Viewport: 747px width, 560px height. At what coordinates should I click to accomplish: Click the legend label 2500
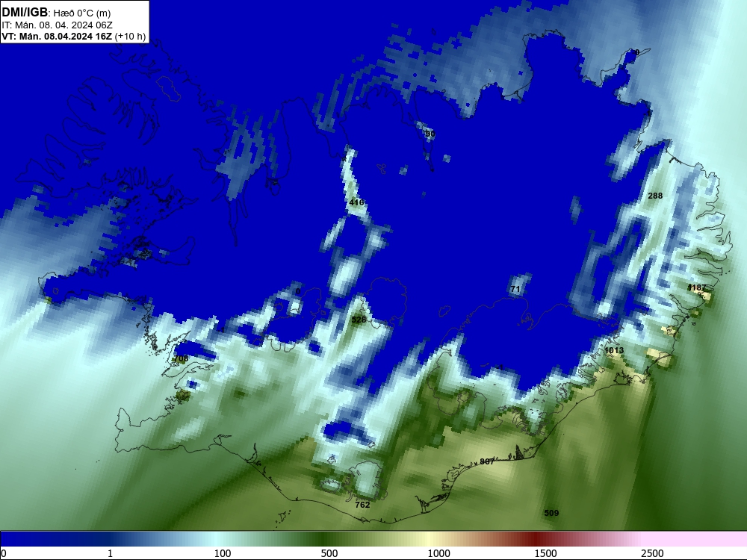tap(652, 553)
